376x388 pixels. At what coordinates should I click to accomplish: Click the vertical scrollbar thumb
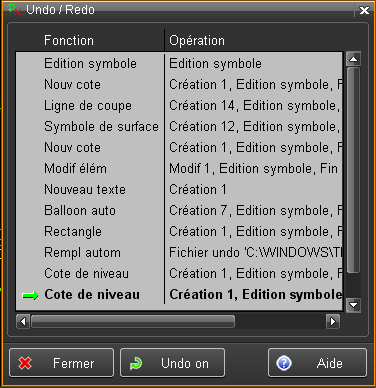(353, 170)
